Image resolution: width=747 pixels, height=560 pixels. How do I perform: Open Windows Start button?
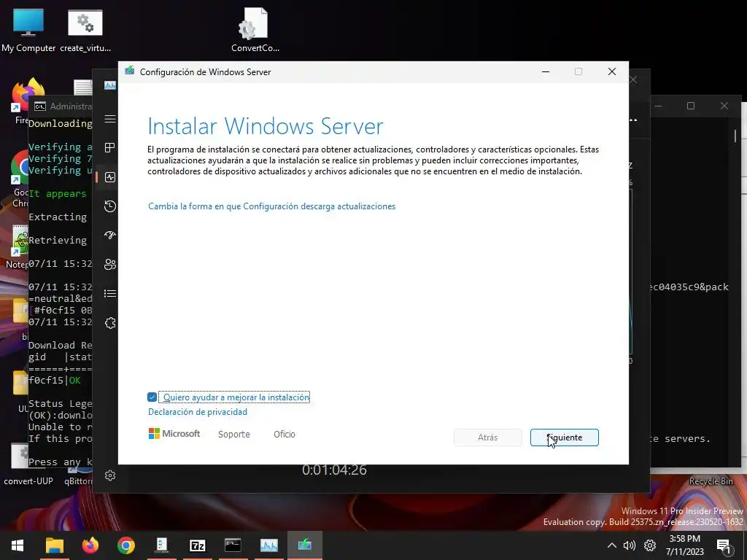[18, 545]
